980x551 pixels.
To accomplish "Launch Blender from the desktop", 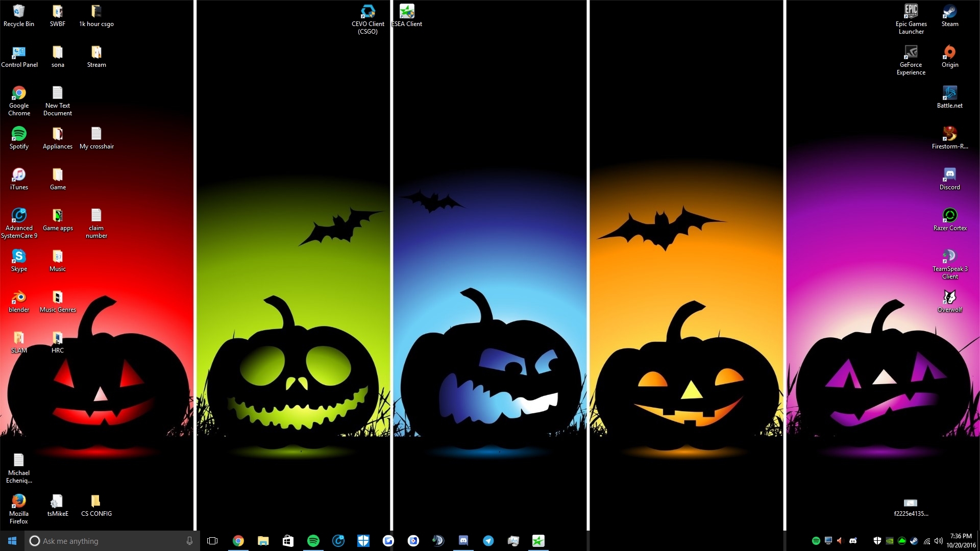I will (x=19, y=296).
